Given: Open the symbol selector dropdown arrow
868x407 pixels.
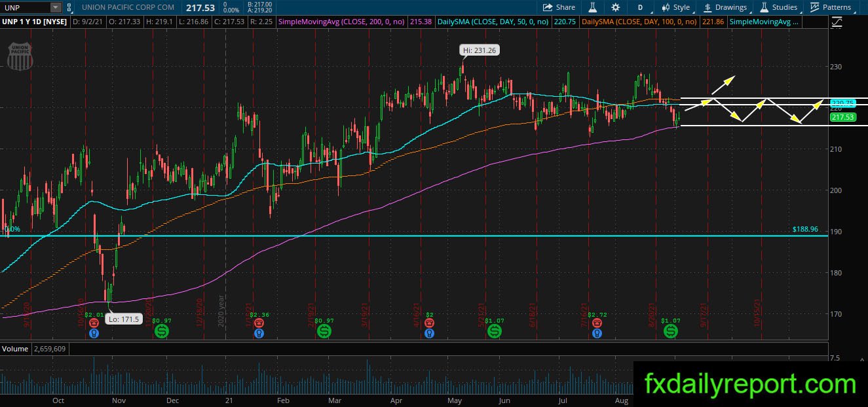Looking at the screenshot, I should 55,7.
